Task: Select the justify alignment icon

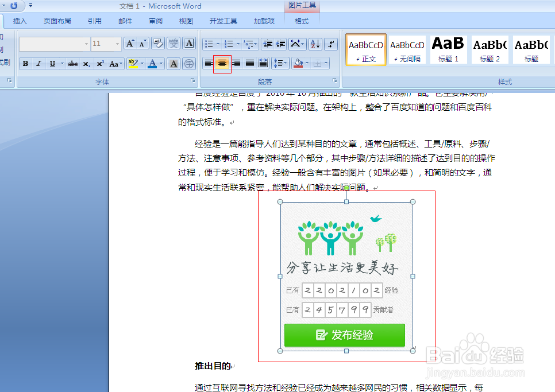Action: [x=250, y=63]
